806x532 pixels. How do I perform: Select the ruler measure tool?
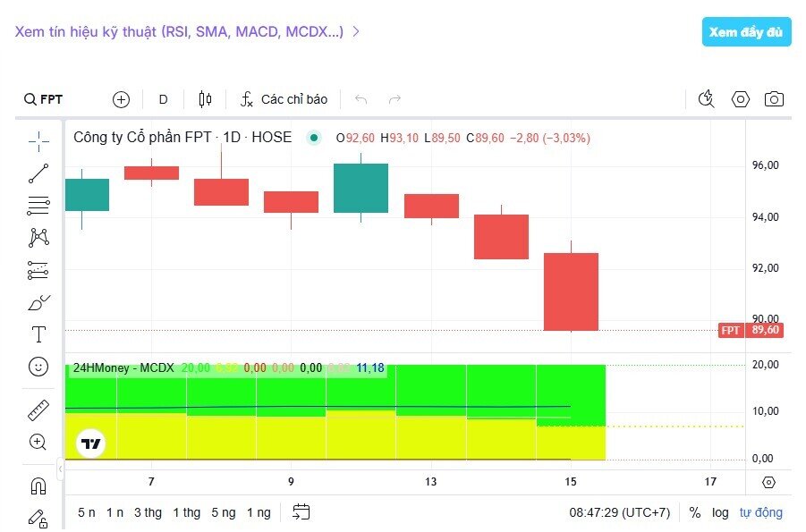click(38, 410)
